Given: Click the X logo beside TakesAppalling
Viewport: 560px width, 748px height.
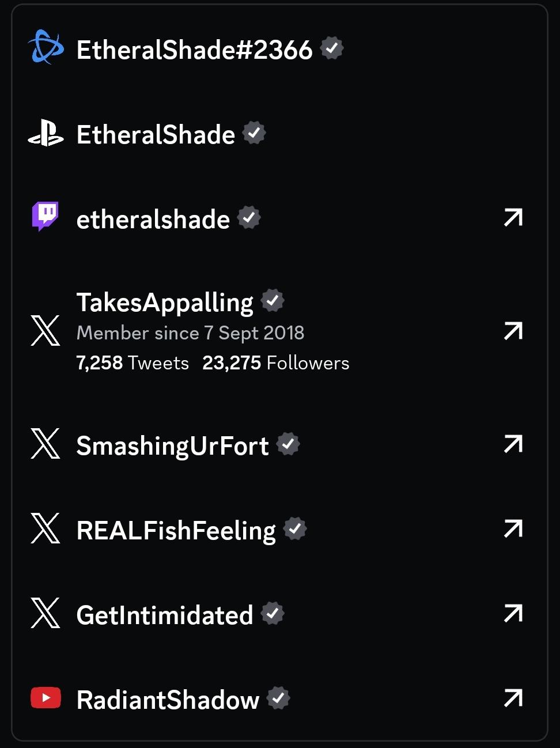Looking at the screenshot, I should [46, 331].
